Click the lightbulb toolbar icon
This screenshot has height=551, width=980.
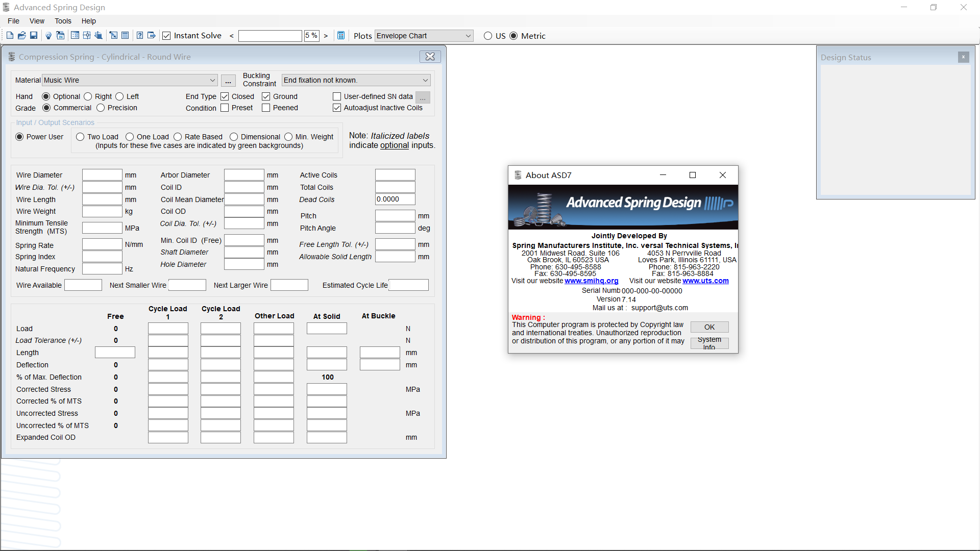click(48, 35)
